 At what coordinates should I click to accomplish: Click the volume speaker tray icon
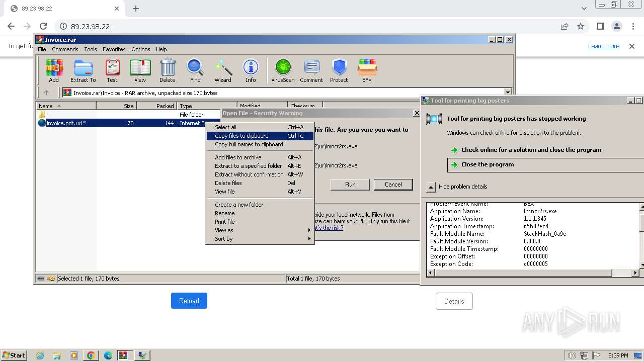pos(572,355)
